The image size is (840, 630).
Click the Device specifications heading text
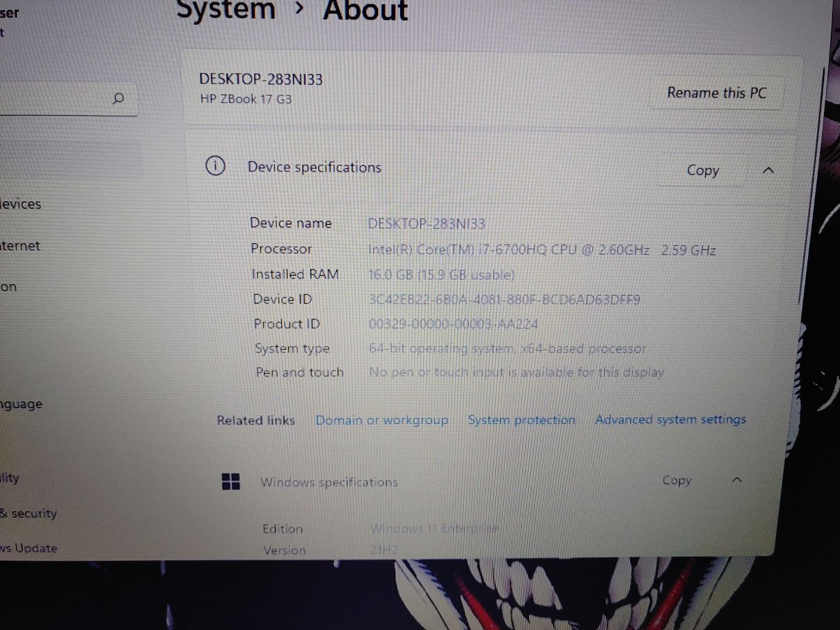tap(314, 167)
